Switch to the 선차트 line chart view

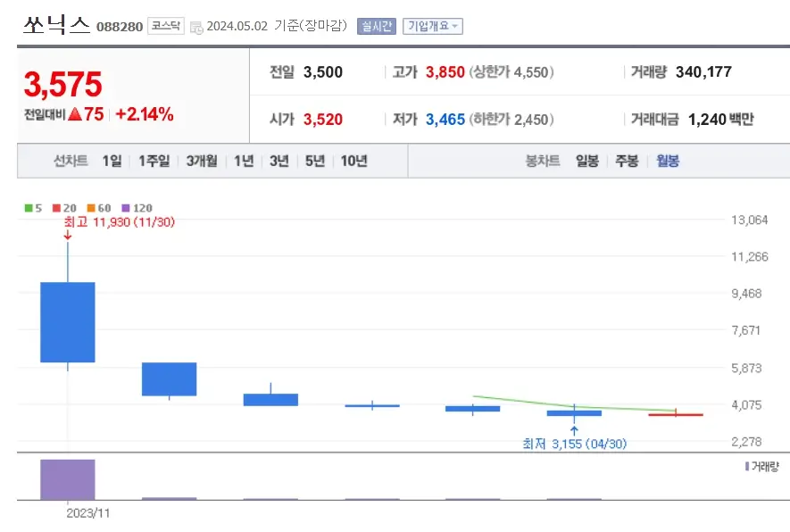[70, 161]
